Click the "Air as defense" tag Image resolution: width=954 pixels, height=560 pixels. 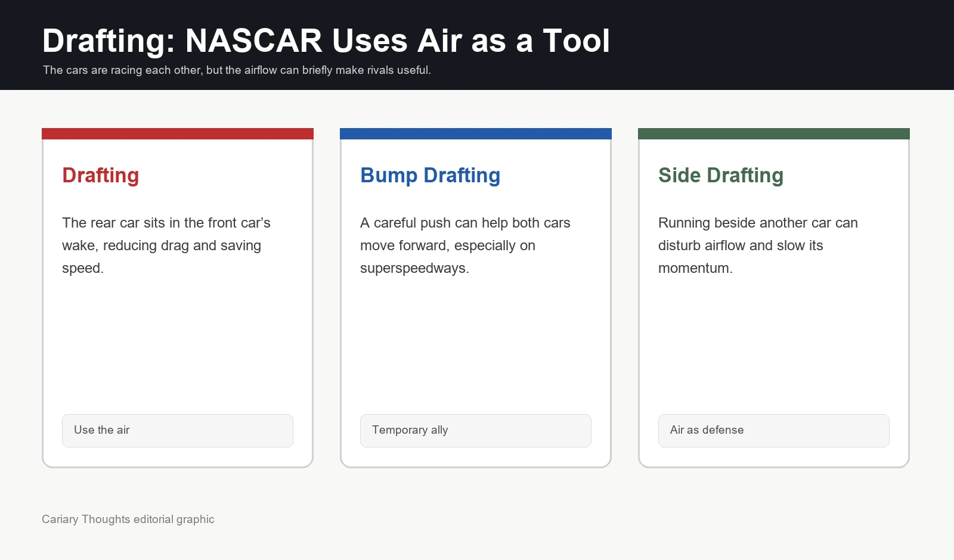pyautogui.click(x=774, y=431)
